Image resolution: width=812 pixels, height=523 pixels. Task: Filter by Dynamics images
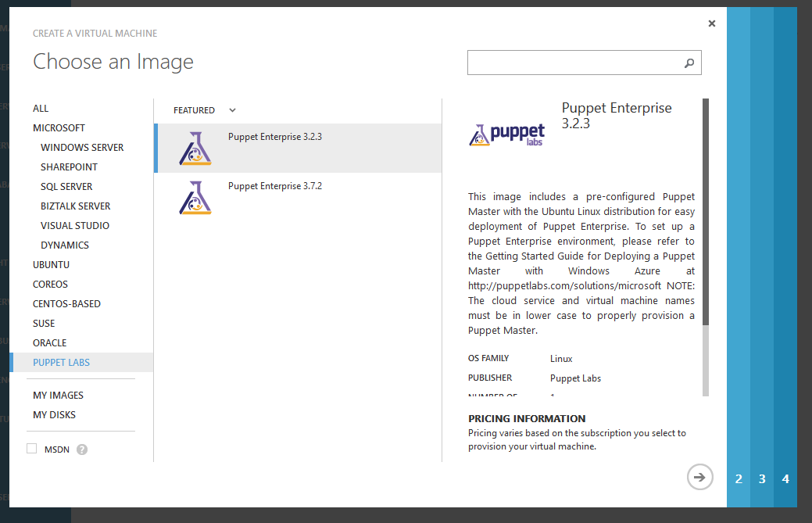[65, 245]
